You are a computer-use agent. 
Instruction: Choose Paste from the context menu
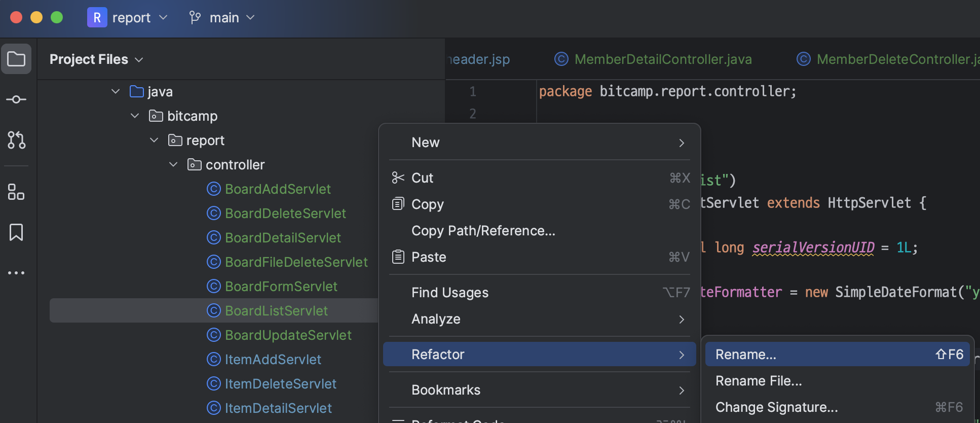pyautogui.click(x=540, y=257)
